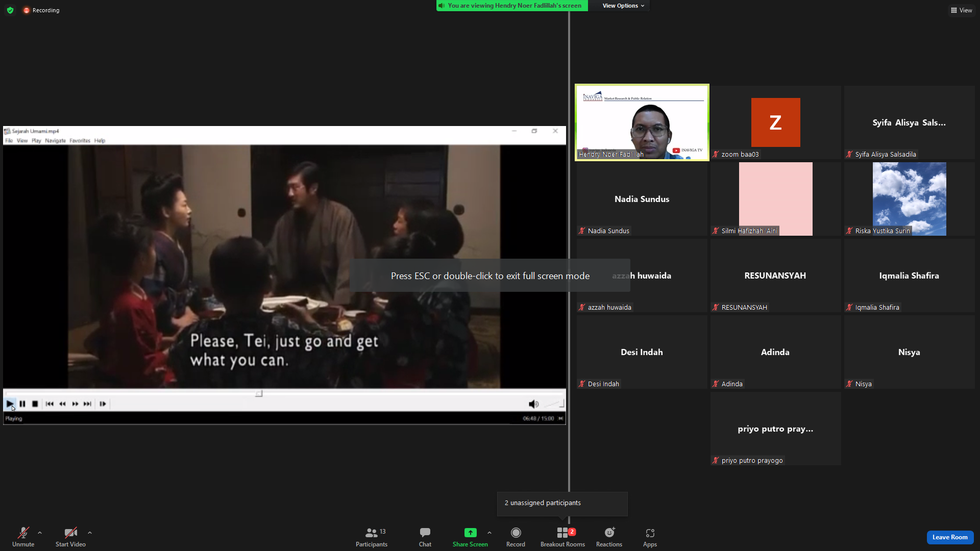Open the Chat panel
Screen dimensions: 980x551
425,537
